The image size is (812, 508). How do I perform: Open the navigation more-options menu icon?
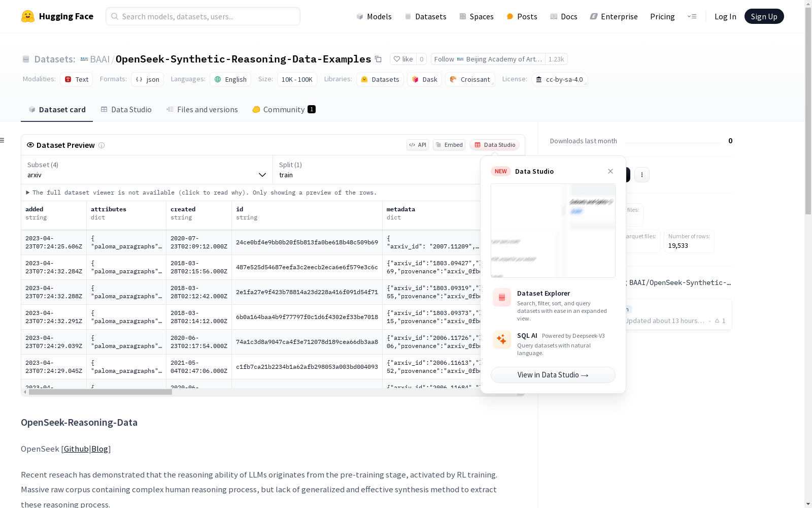pyautogui.click(x=692, y=16)
